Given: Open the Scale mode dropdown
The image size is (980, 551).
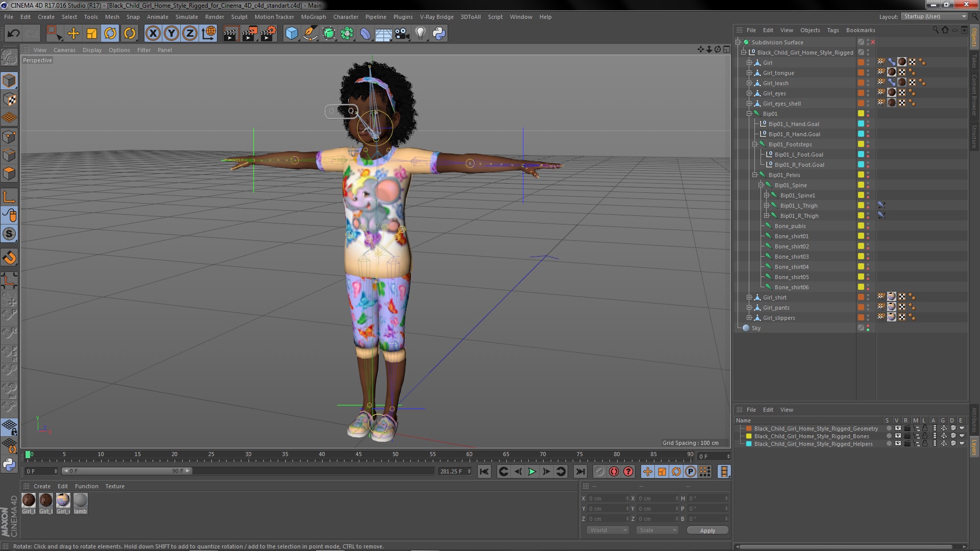Looking at the screenshot, I should (x=657, y=530).
